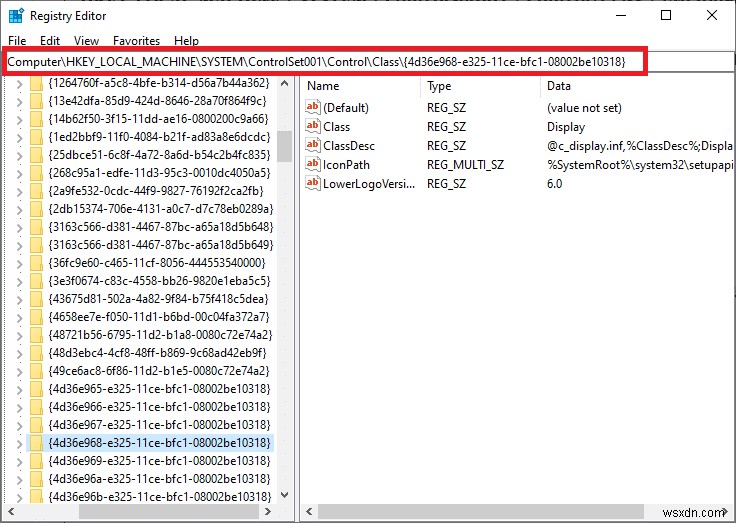The height and width of the screenshot is (523, 736).
Task: Click the tree pane scroll down arrow
Action: click(284, 495)
